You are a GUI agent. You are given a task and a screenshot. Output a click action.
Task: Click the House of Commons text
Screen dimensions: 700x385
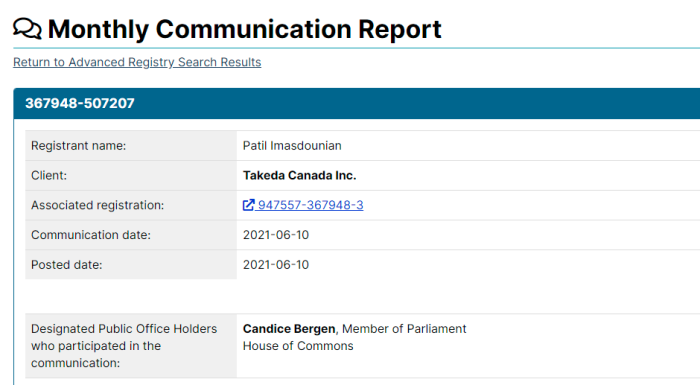[298, 346]
